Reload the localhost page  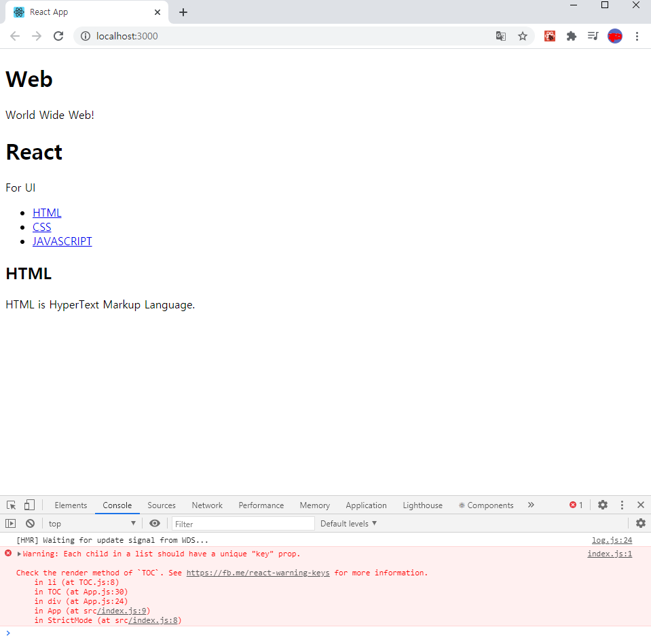click(58, 36)
